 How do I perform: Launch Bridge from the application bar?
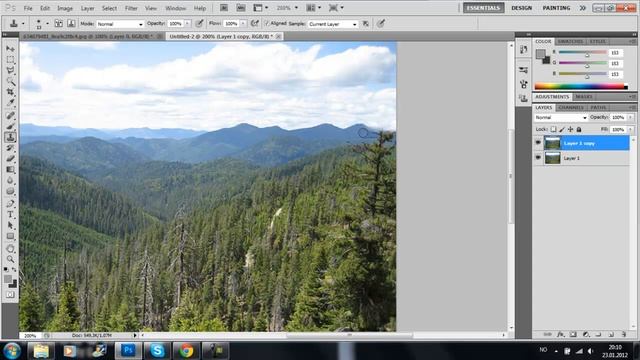(224, 8)
